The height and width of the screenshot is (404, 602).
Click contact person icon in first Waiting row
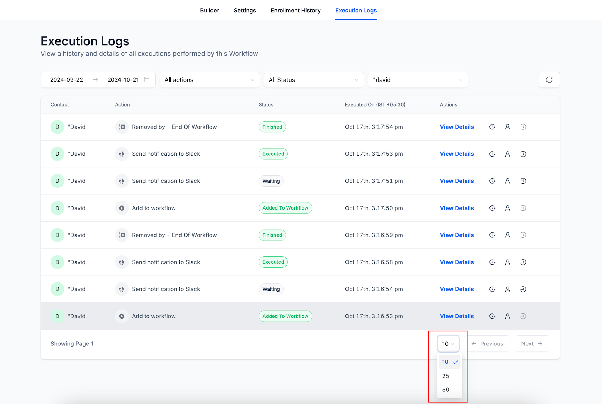(507, 181)
